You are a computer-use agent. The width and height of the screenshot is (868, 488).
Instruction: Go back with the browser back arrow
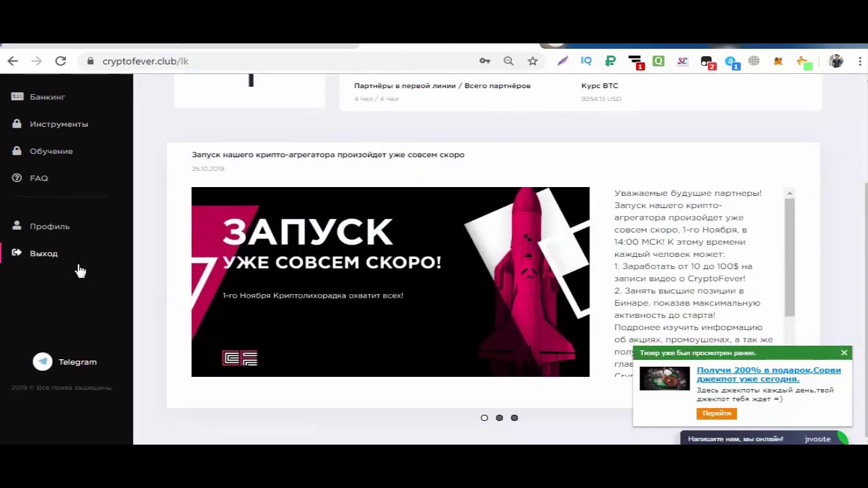coord(13,61)
